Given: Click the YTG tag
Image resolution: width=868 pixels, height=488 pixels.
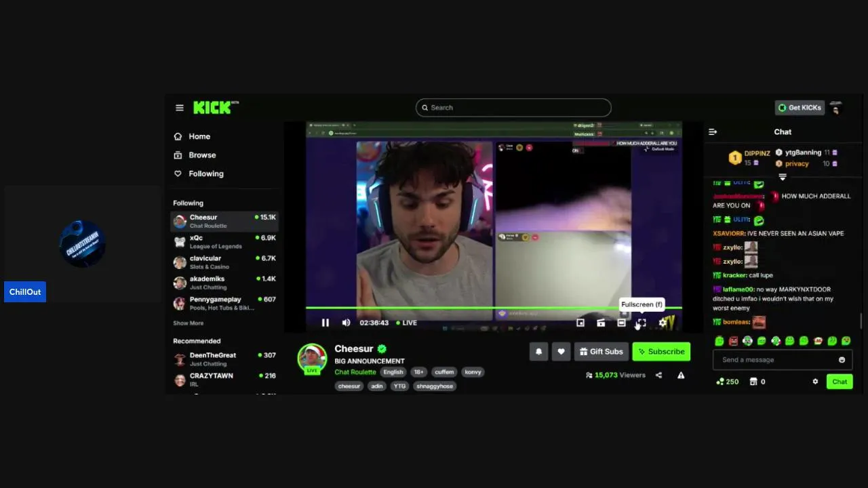Looking at the screenshot, I should [x=400, y=386].
